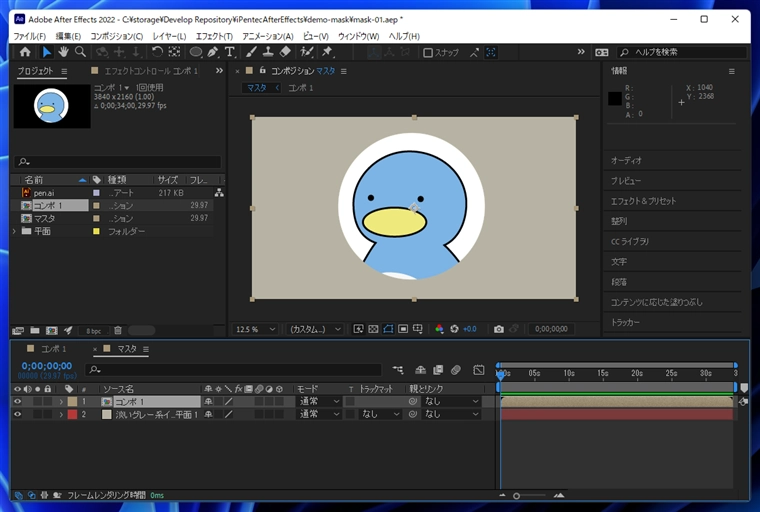Select the Hand tool in the toolbar
The height and width of the screenshot is (512, 760).
coord(63,52)
